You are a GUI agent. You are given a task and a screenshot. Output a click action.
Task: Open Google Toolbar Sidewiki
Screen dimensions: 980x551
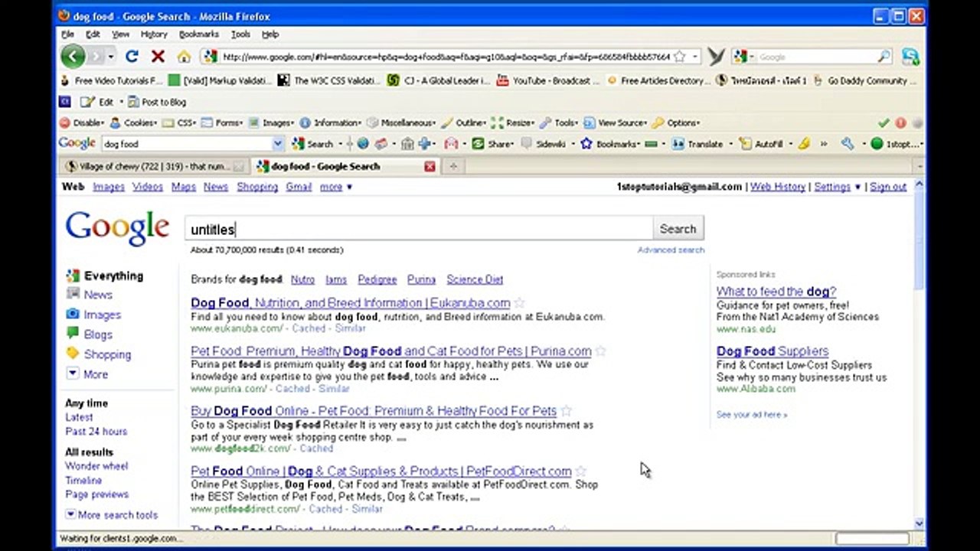[543, 144]
